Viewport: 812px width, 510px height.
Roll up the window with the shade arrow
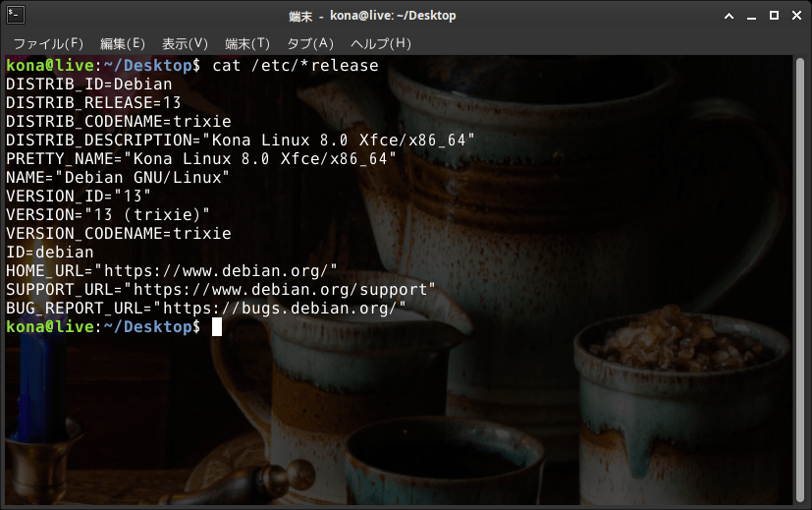(x=728, y=15)
